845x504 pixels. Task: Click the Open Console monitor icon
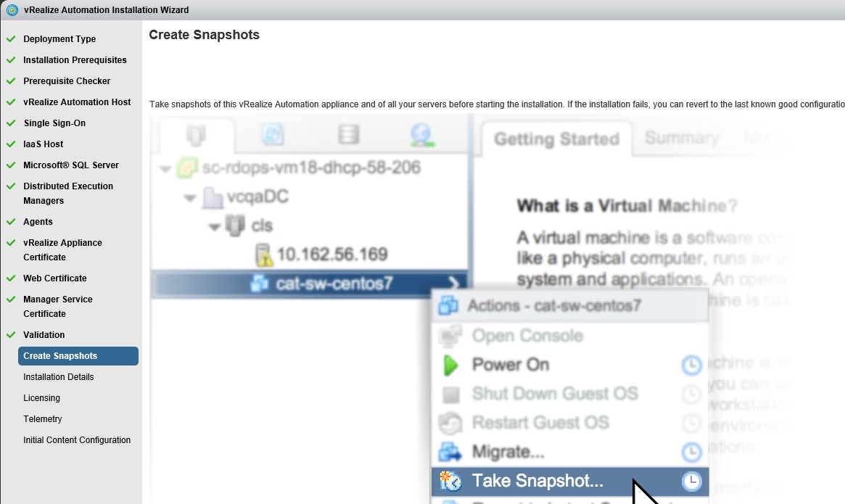[450, 336]
